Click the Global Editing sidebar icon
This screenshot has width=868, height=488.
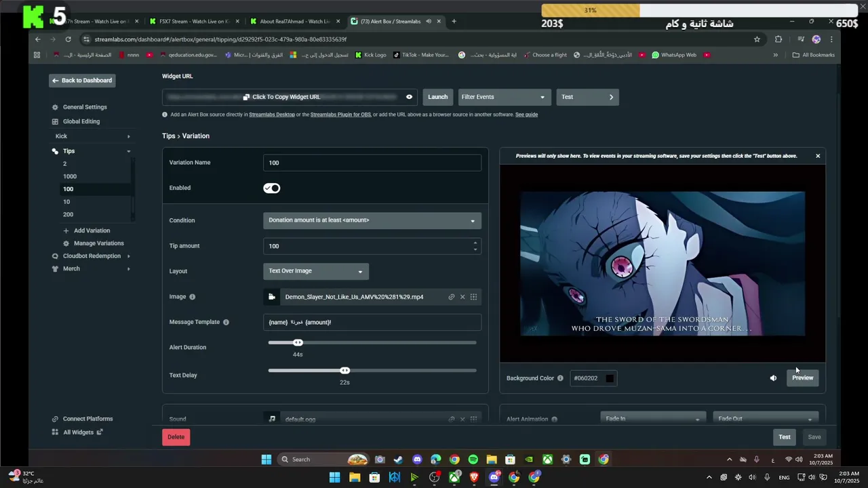pyautogui.click(x=55, y=121)
